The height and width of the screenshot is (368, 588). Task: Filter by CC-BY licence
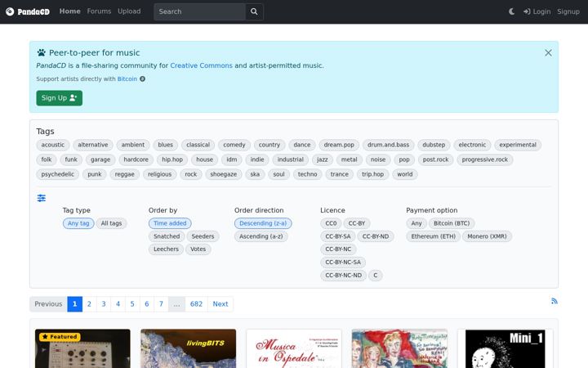pos(357,223)
